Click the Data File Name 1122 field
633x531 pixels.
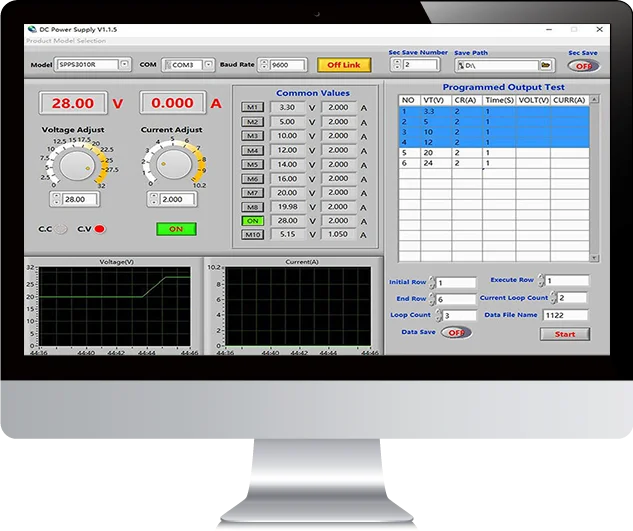click(x=565, y=315)
